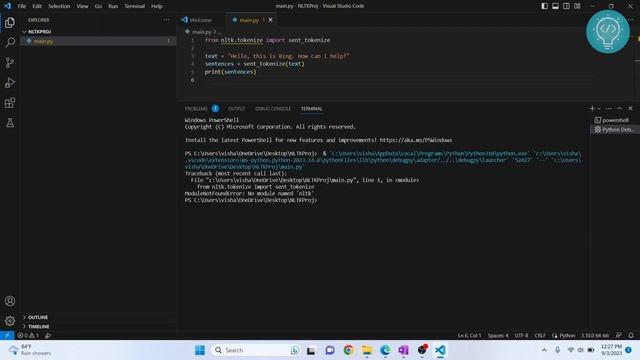This screenshot has height=360, width=640.
Task: Click the feedback icon in status bar
Action: pyautogui.click(x=619, y=336)
